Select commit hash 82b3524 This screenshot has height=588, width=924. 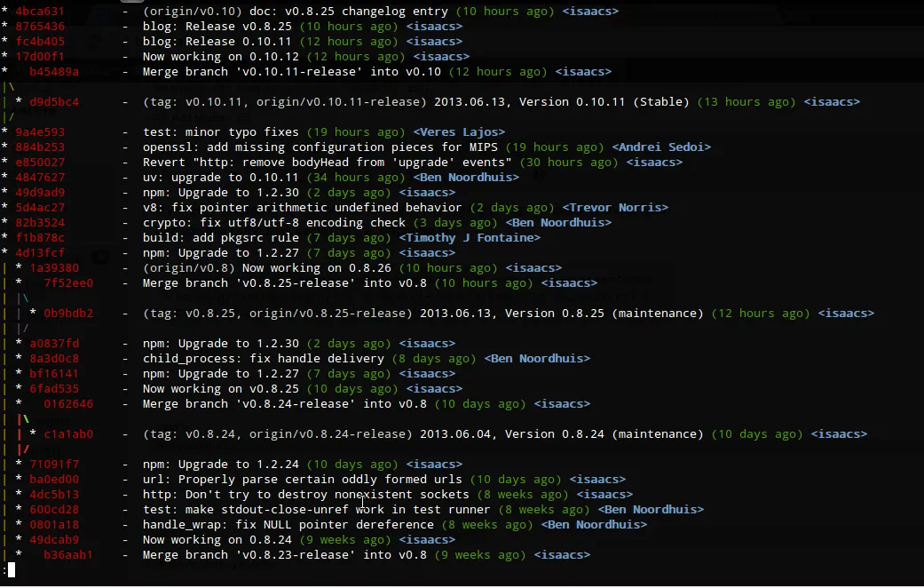tap(40, 223)
